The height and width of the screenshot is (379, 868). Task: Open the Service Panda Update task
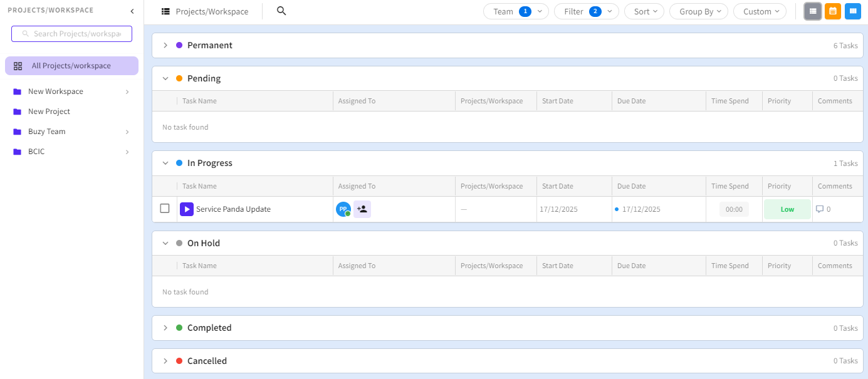click(x=233, y=209)
